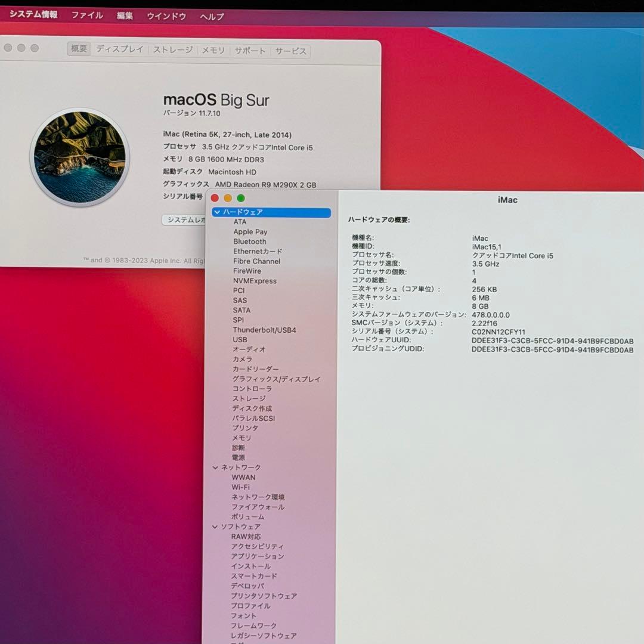Open the ウインドウ menu in menu bar

coord(166,16)
